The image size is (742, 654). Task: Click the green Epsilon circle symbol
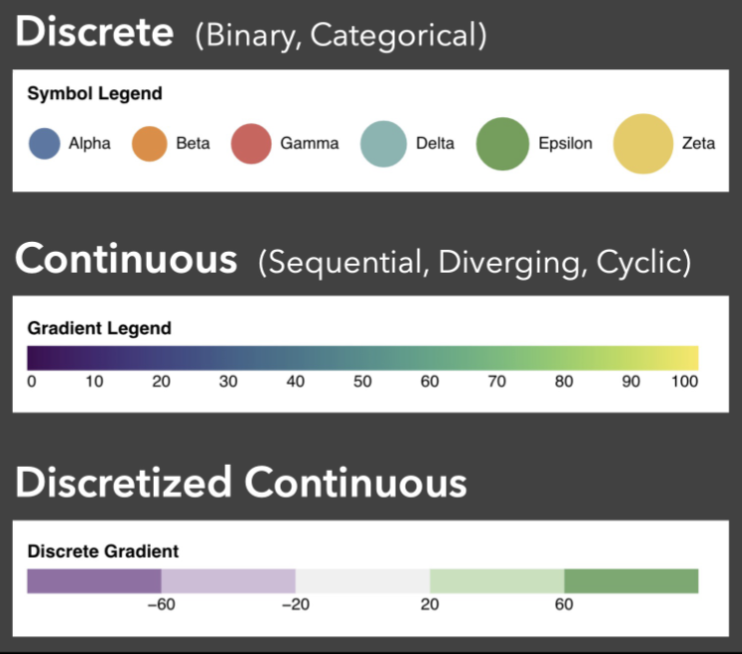503,143
